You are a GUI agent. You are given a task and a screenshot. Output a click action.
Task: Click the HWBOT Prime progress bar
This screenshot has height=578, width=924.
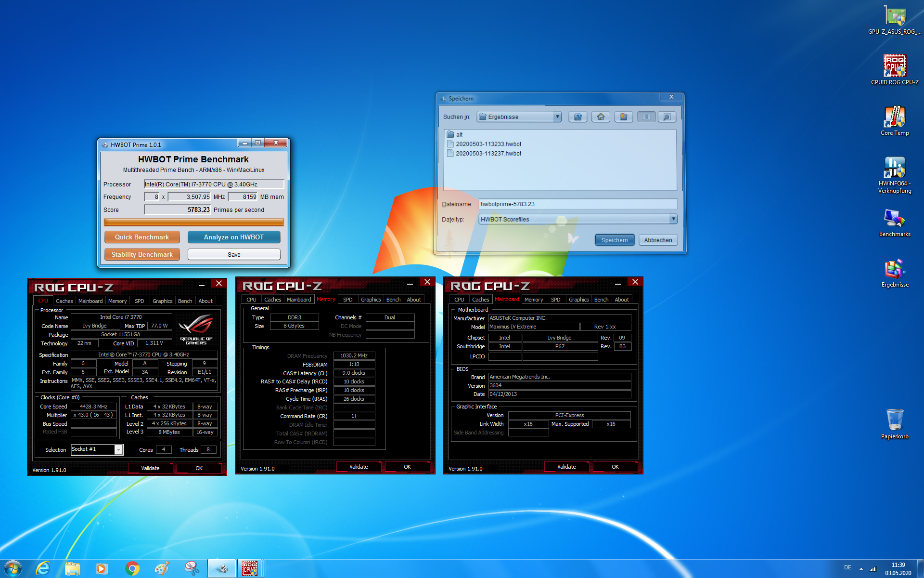(x=194, y=222)
